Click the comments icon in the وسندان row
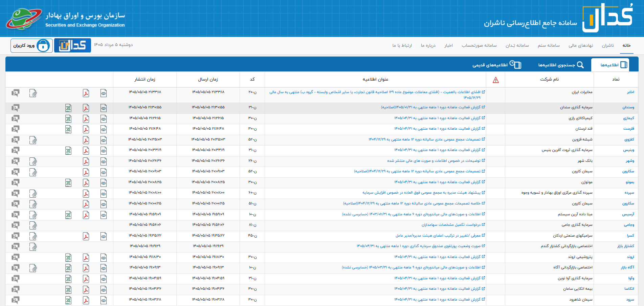Viewport: 644px width, 306px height. [x=15, y=108]
